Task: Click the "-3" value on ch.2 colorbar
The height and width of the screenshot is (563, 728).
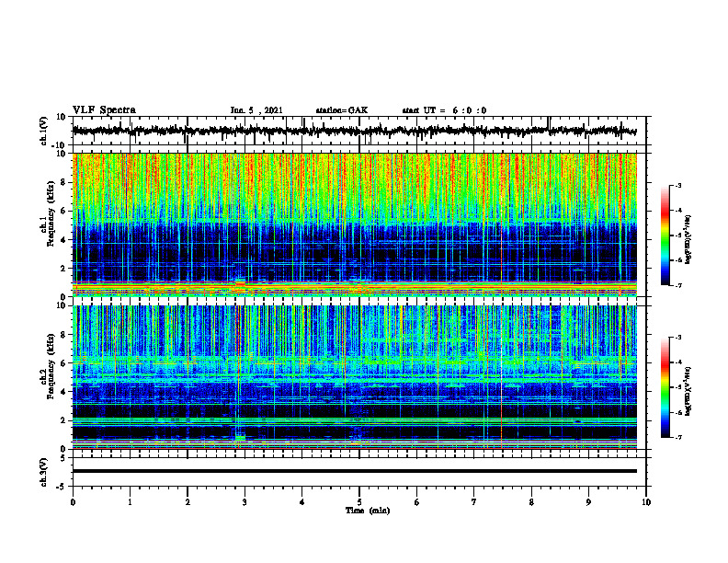Action: 678,338
